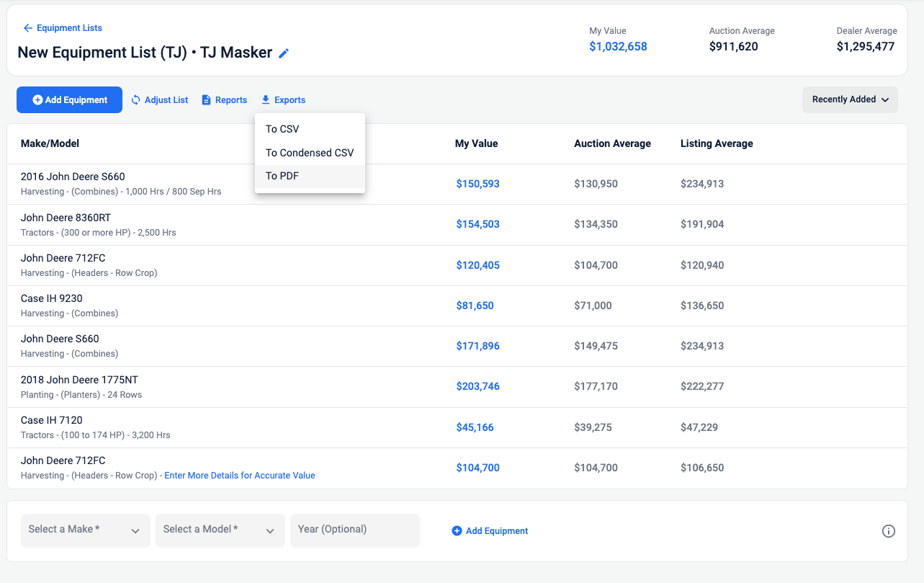The width and height of the screenshot is (924, 583).
Task: Click Adjust List label
Action: tap(166, 100)
